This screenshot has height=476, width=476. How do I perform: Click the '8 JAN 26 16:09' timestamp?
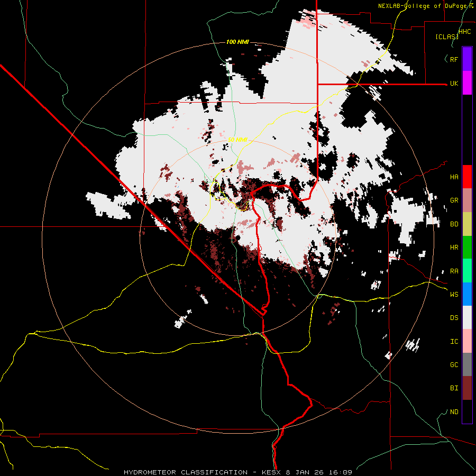pos(319,472)
